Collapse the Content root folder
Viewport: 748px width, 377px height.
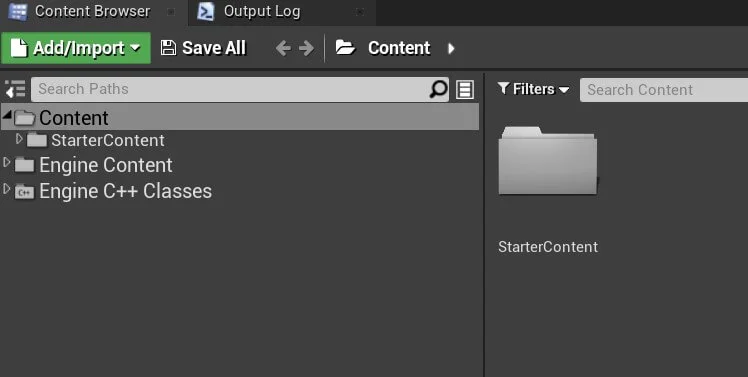(7, 115)
